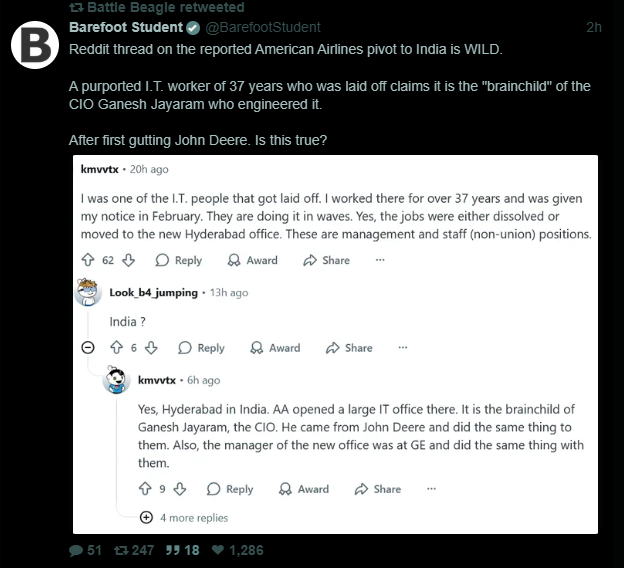The height and width of the screenshot is (568, 624).
Task: Upvote the first kmvvtx comment
Action: click(88, 260)
